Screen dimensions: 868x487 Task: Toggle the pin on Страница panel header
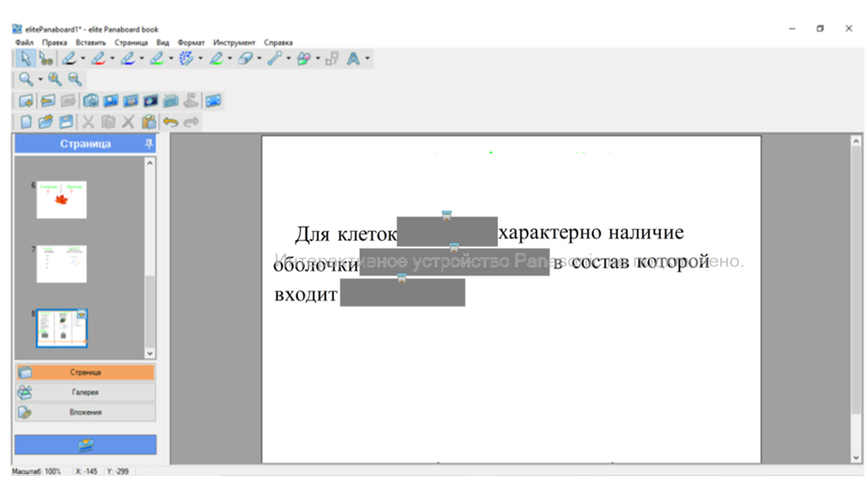[x=149, y=144]
